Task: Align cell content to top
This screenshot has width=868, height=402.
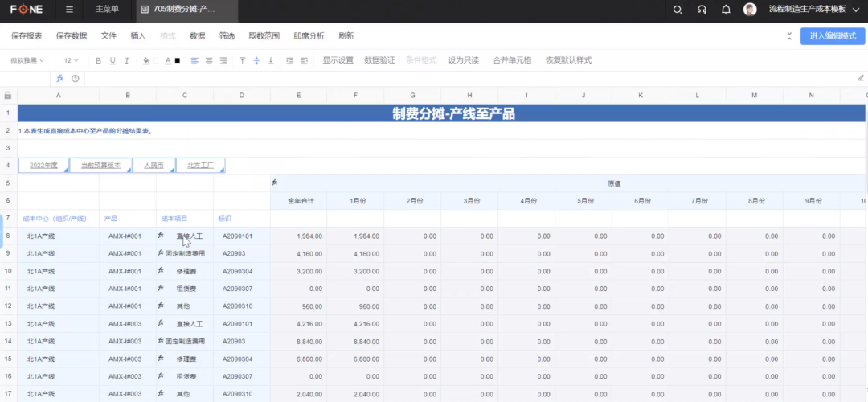Action: [243, 60]
